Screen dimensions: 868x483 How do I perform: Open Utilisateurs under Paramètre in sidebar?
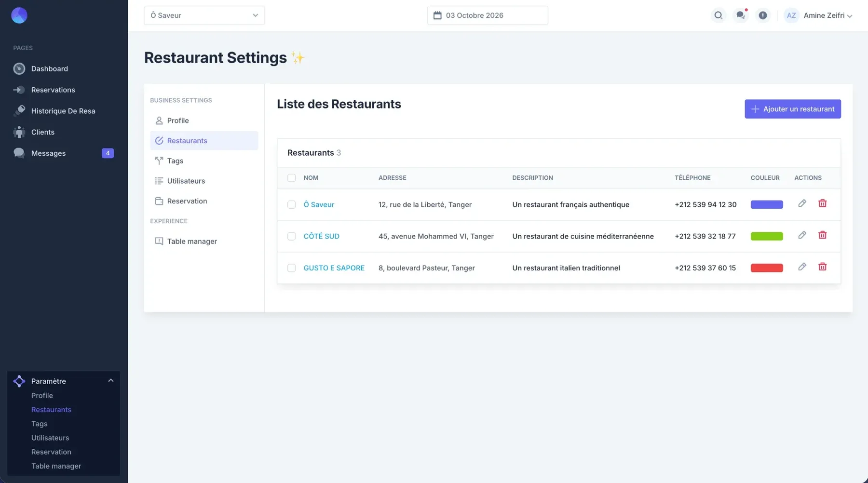point(50,438)
